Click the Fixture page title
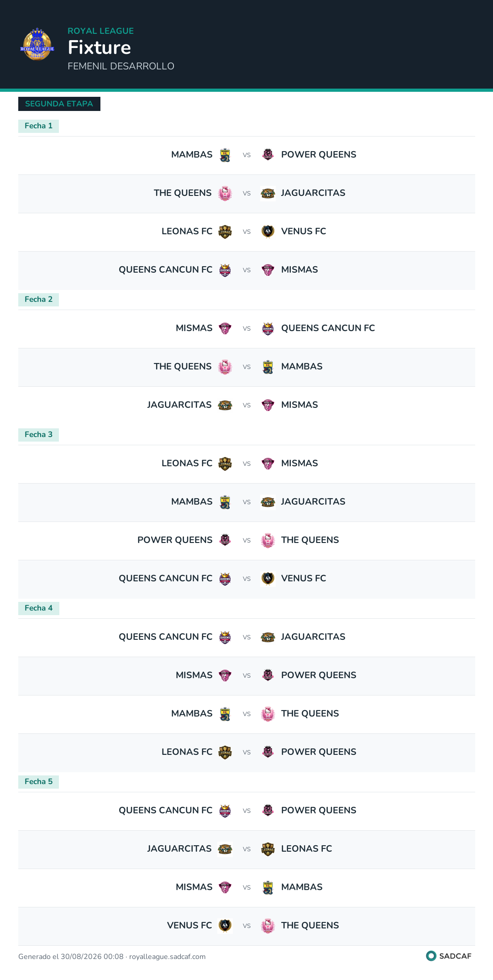The height and width of the screenshot is (980, 493). (100, 47)
